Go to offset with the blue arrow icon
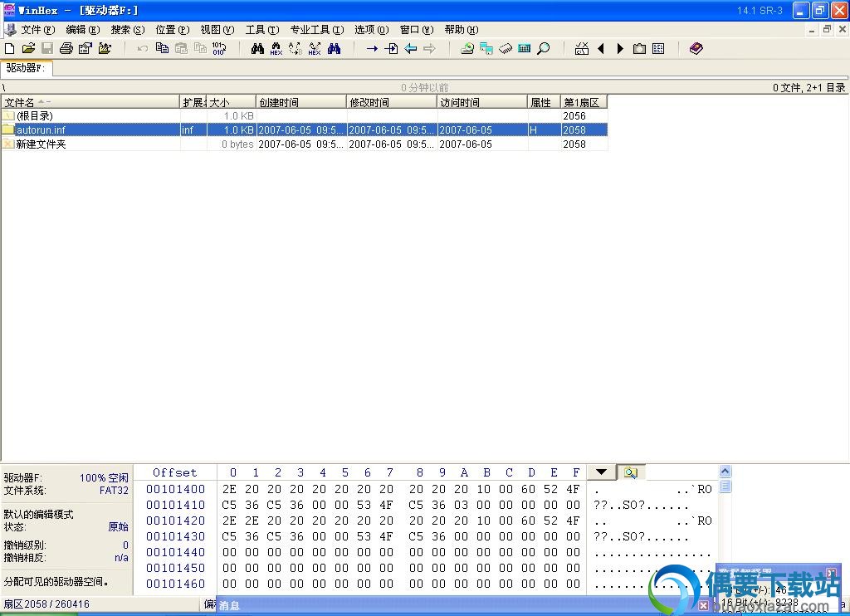The height and width of the screenshot is (616, 850). pyautogui.click(x=372, y=49)
